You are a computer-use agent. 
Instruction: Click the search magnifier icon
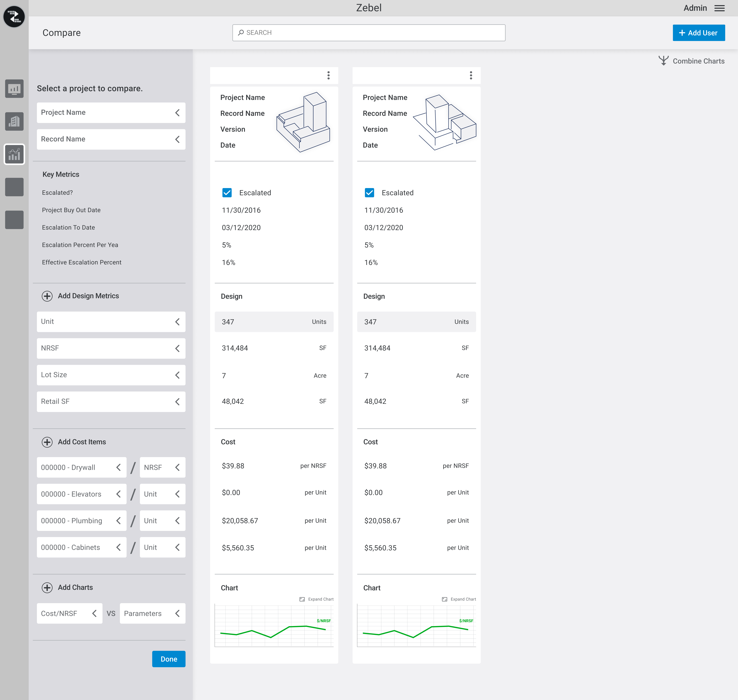tap(241, 33)
